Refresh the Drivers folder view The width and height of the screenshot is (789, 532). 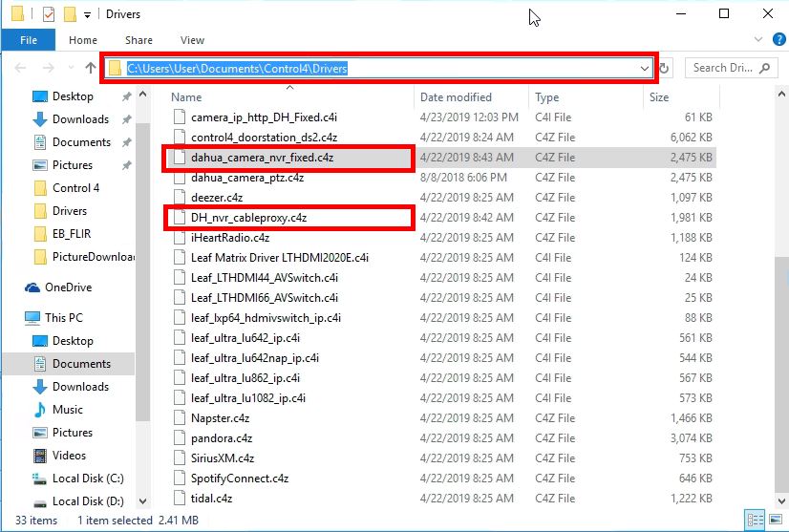coord(664,69)
